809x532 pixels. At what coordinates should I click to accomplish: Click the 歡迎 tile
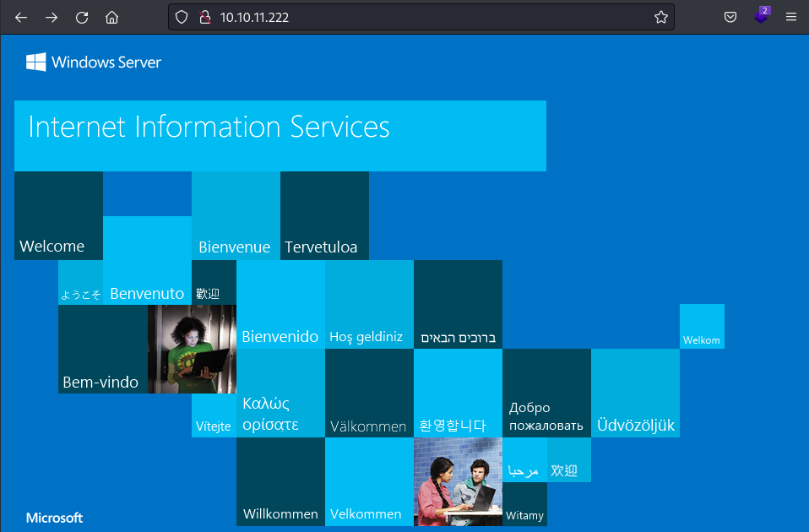coord(214,282)
